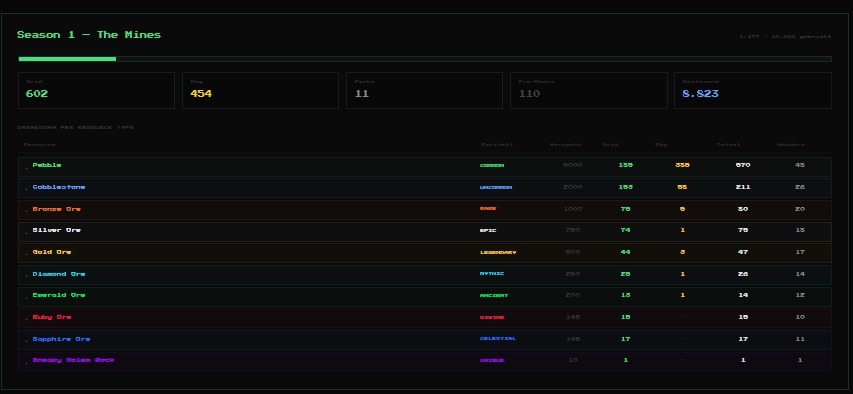Click the Cobblestone row's Totaal value
853x394 pixels.
coord(743,187)
